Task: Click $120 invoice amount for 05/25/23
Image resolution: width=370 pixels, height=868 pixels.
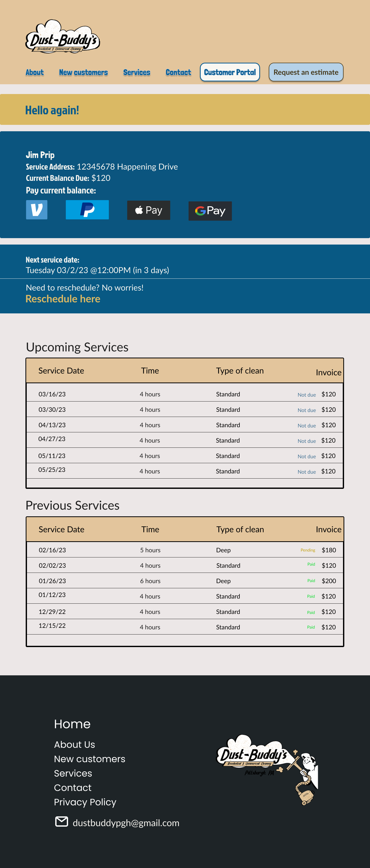Action: click(328, 471)
